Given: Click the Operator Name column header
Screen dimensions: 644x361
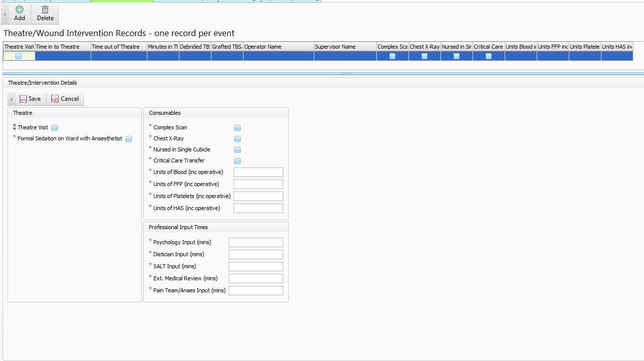Looking at the screenshot, I should [278, 47].
